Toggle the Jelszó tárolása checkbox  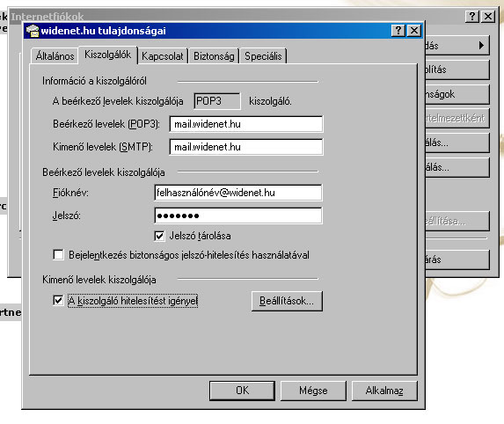point(159,236)
